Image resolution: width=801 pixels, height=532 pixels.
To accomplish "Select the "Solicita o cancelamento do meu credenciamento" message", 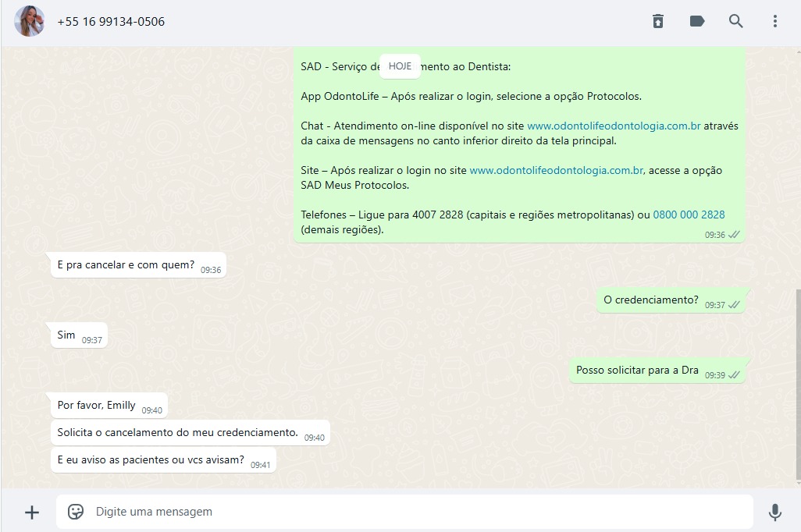I will tap(178, 432).
